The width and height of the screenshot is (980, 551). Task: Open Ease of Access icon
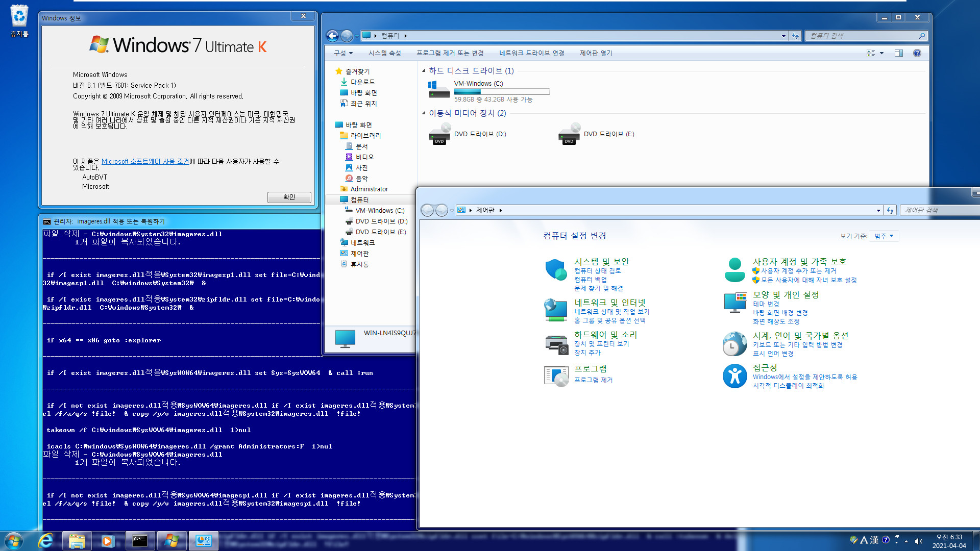pos(734,376)
